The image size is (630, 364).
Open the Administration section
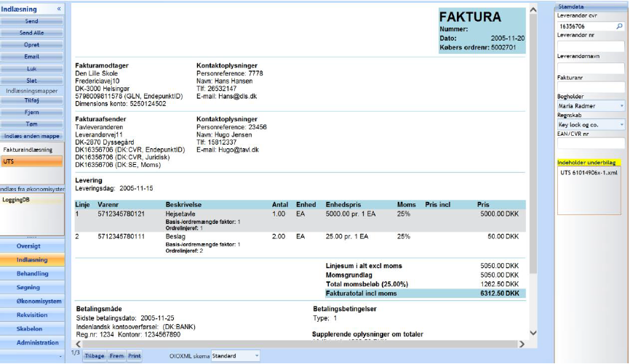pos(32,343)
